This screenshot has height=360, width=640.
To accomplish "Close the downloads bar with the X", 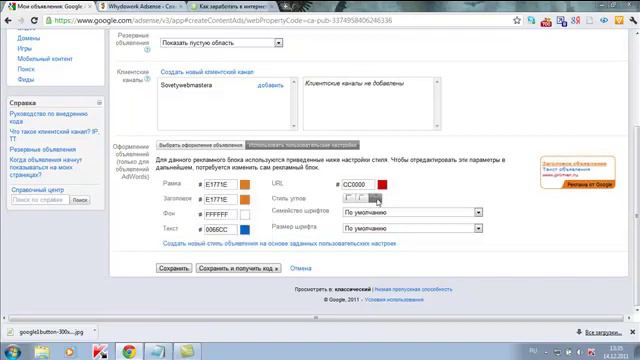I will [x=632, y=332].
